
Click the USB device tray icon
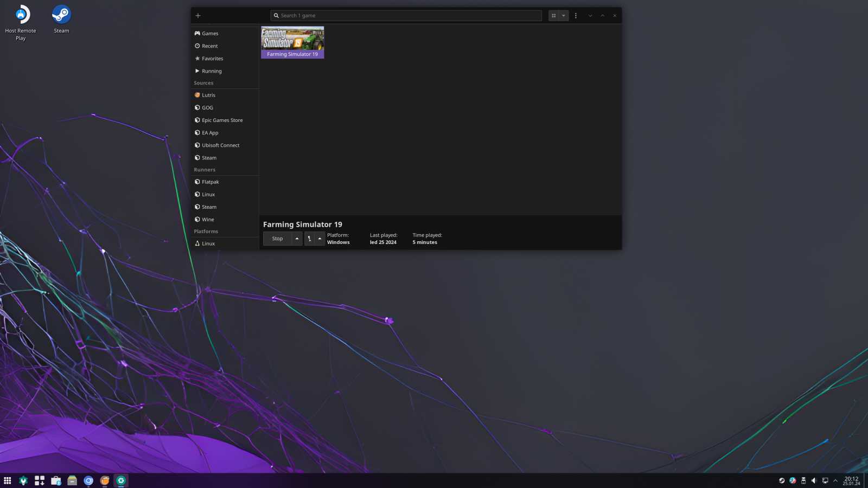[803, 480]
